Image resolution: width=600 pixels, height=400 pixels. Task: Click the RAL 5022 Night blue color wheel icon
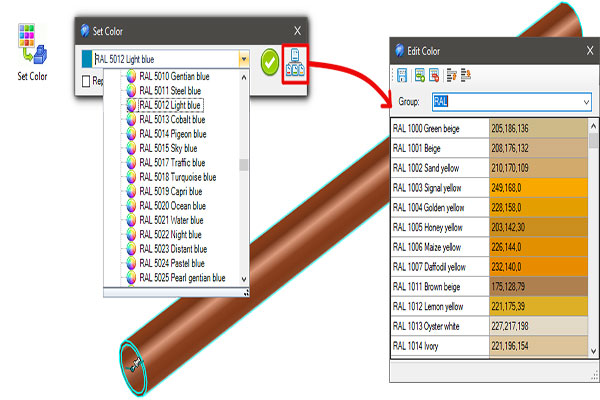pyautogui.click(x=131, y=234)
